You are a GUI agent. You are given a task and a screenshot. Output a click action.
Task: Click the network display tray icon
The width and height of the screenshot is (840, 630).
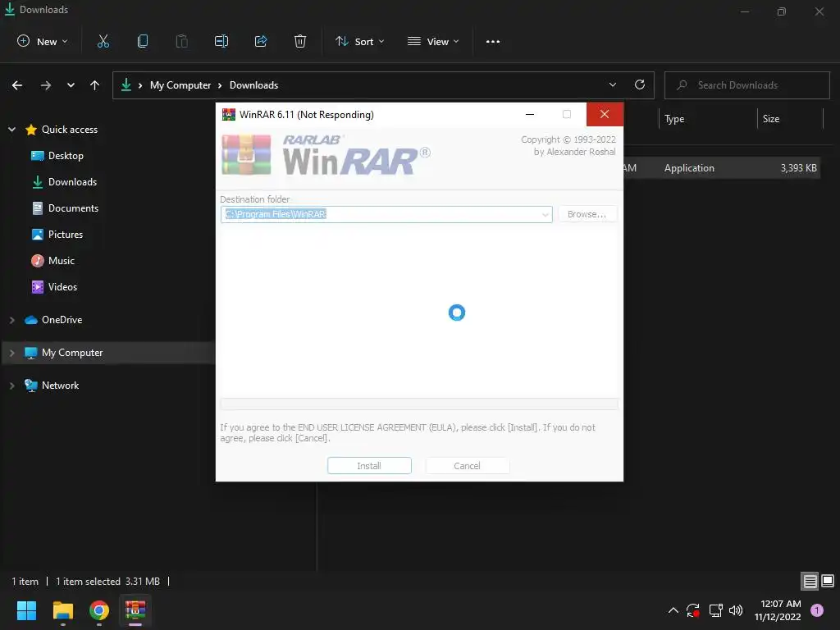715,610
